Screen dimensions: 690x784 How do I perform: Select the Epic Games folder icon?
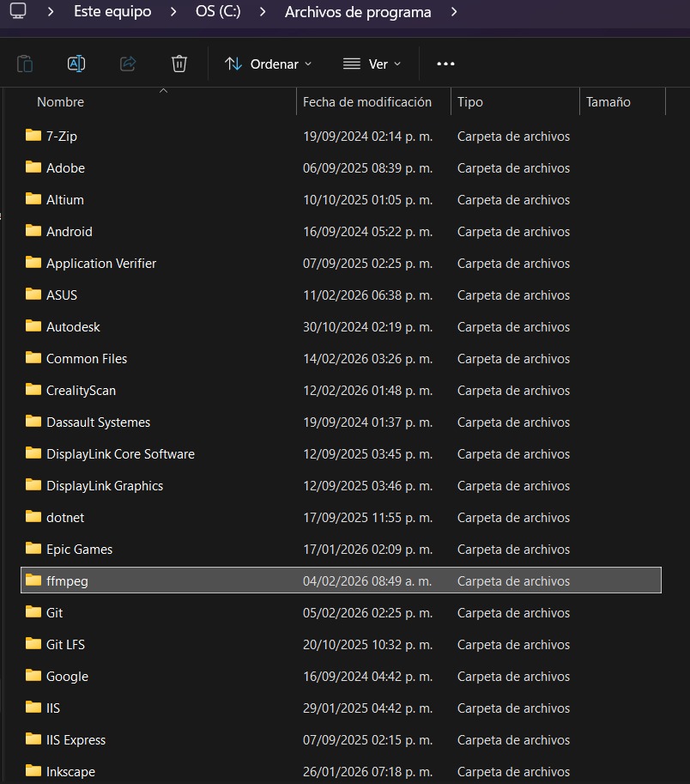32,549
